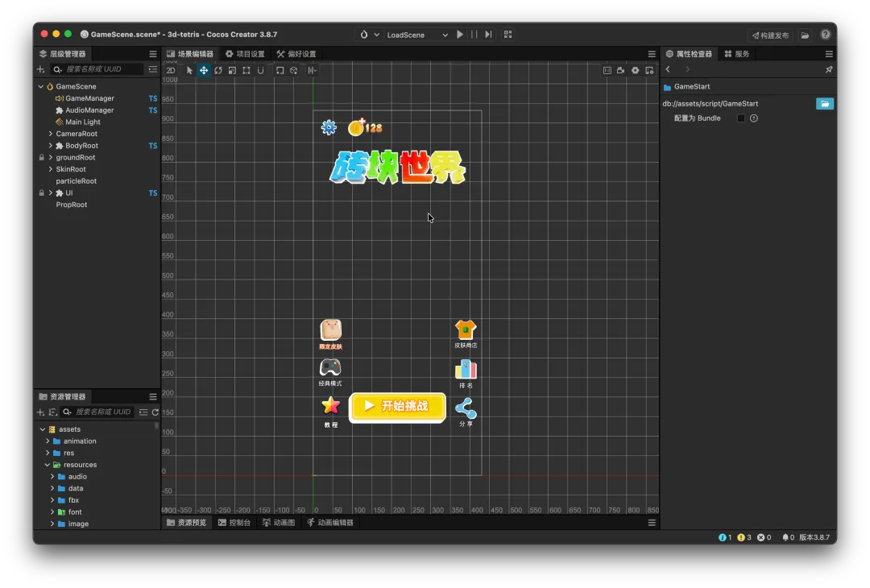Image resolution: width=870 pixels, height=588 pixels.
Task: Pin the inspector panel with the pin icon
Action: point(829,70)
